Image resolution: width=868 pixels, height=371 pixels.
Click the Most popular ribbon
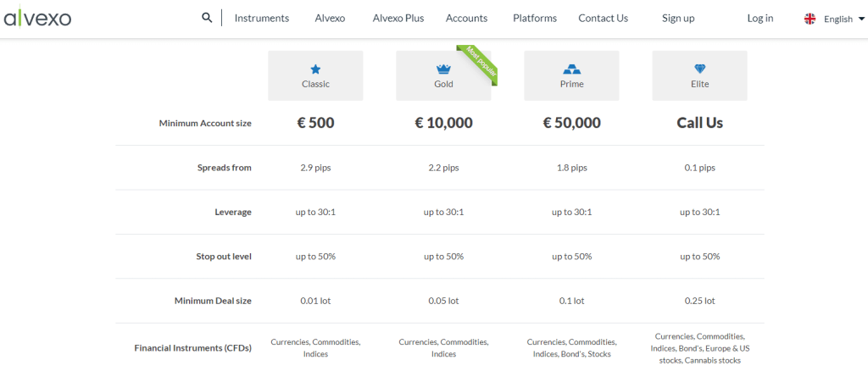[480, 64]
